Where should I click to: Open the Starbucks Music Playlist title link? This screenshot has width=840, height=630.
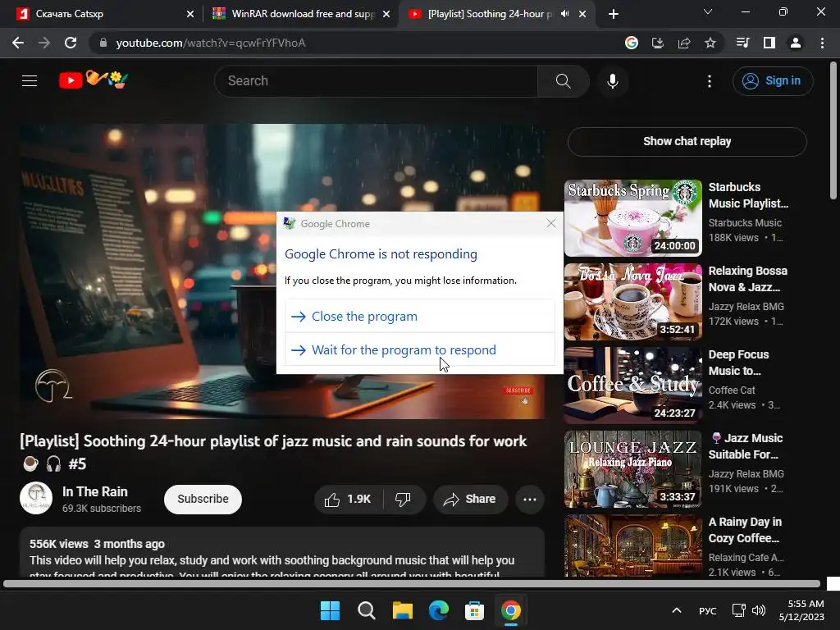point(748,195)
